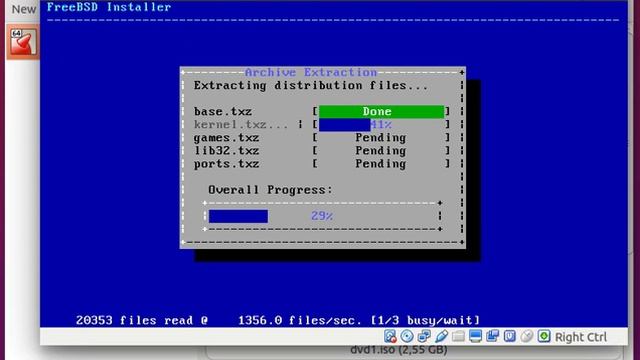Select the 64-bit VM icon in the manager window

(23, 42)
